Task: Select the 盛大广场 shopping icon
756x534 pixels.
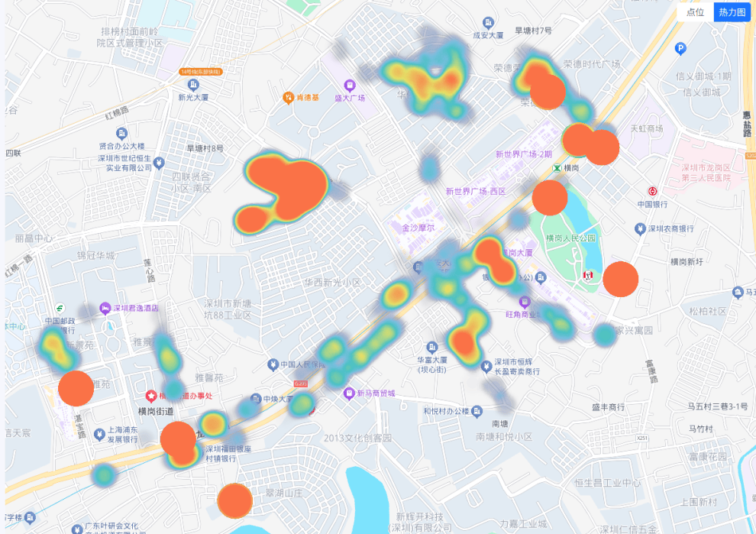Action: click(350, 86)
